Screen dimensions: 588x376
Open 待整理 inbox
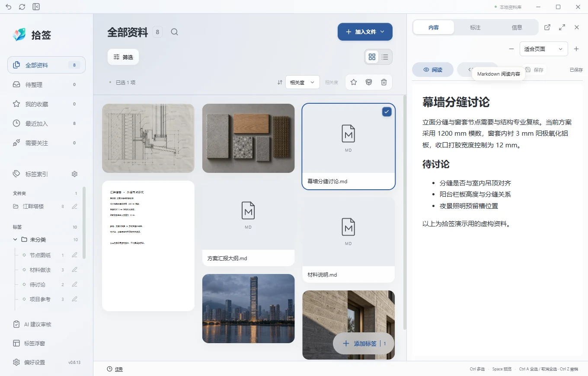click(46, 85)
